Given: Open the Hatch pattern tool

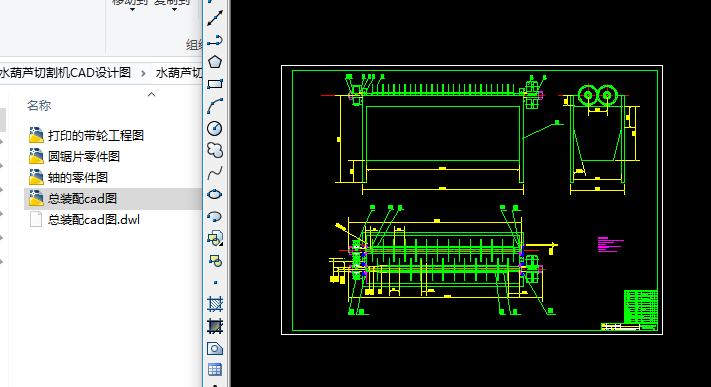Looking at the screenshot, I should [x=214, y=304].
